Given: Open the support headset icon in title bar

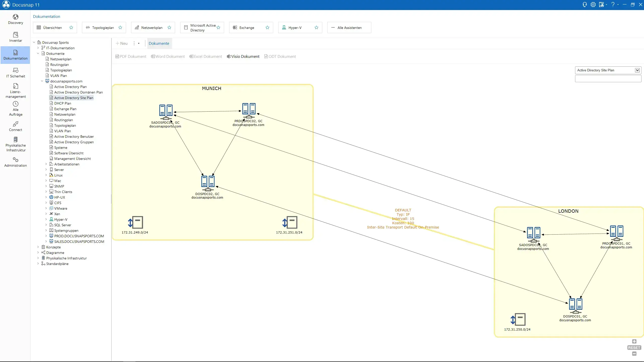Looking at the screenshot, I should [x=585, y=5].
